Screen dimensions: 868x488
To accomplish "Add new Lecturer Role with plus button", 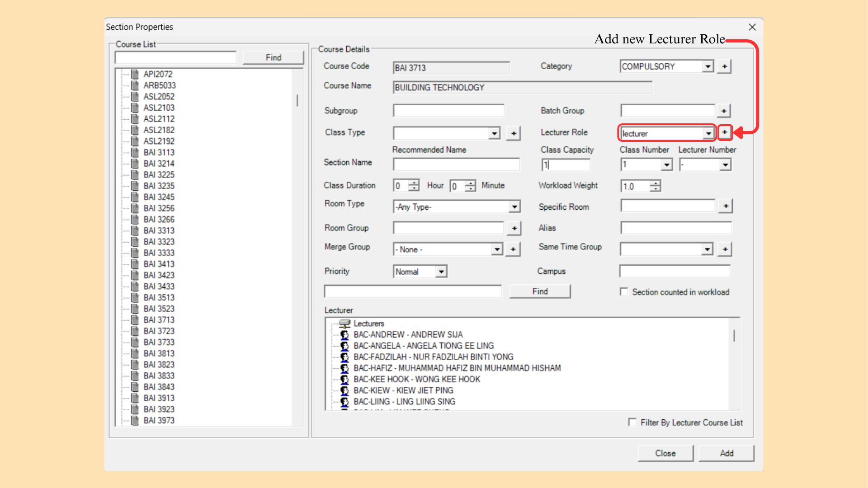I will coord(725,132).
